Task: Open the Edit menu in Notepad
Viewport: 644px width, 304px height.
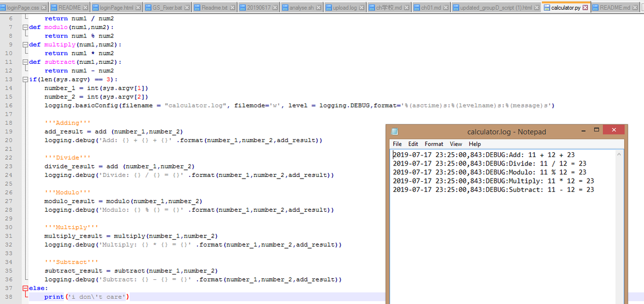Action: pyautogui.click(x=413, y=144)
